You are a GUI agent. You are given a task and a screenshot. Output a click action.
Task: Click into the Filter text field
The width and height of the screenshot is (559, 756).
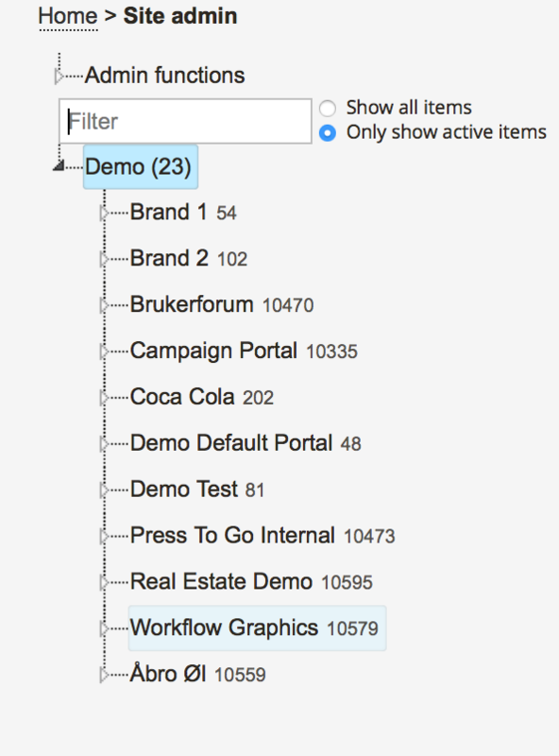[x=185, y=121]
